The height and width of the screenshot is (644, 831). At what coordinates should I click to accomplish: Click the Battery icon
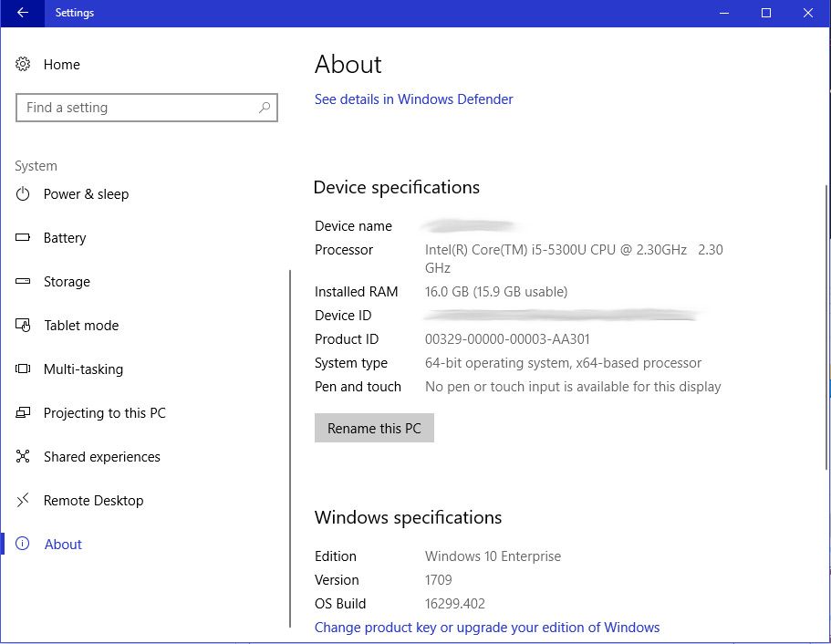[23, 237]
